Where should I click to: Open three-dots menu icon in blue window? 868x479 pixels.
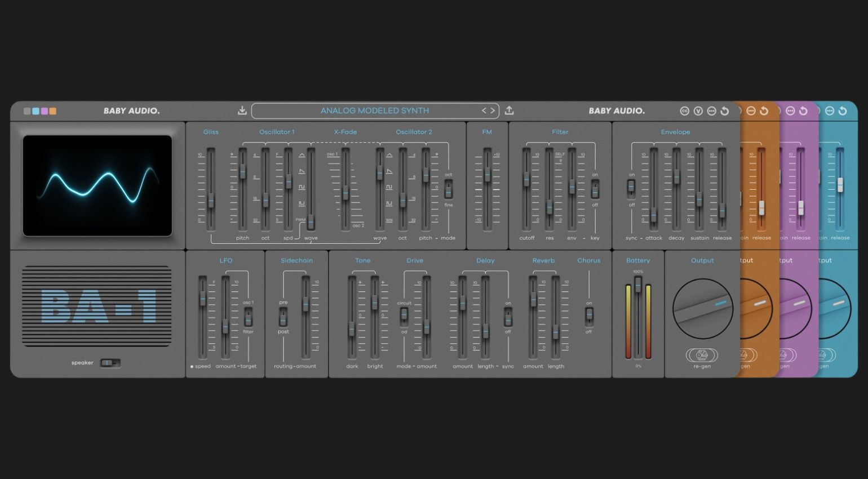point(830,111)
